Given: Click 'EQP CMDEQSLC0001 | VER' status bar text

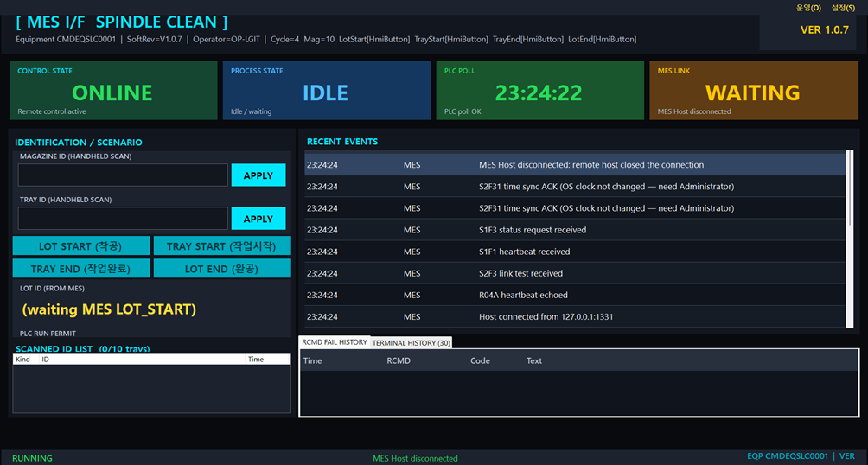Looking at the screenshot, I should [801, 456].
